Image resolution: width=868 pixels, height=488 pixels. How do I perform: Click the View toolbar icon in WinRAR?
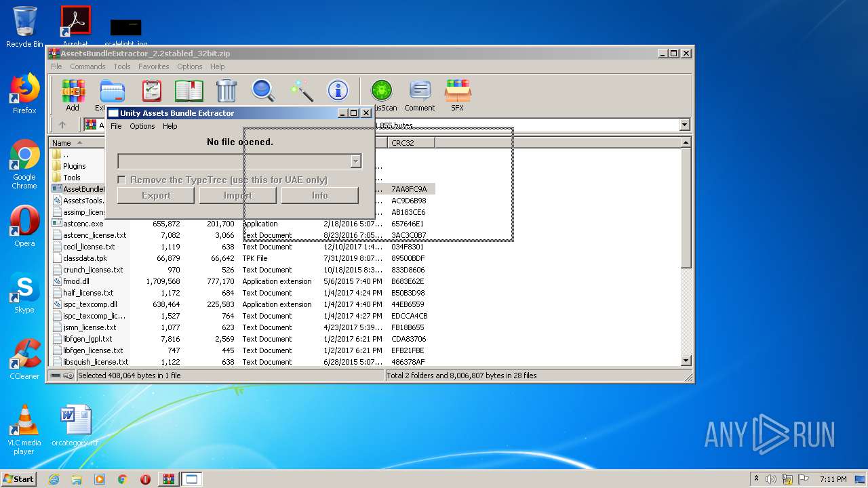click(x=189, y=91)
